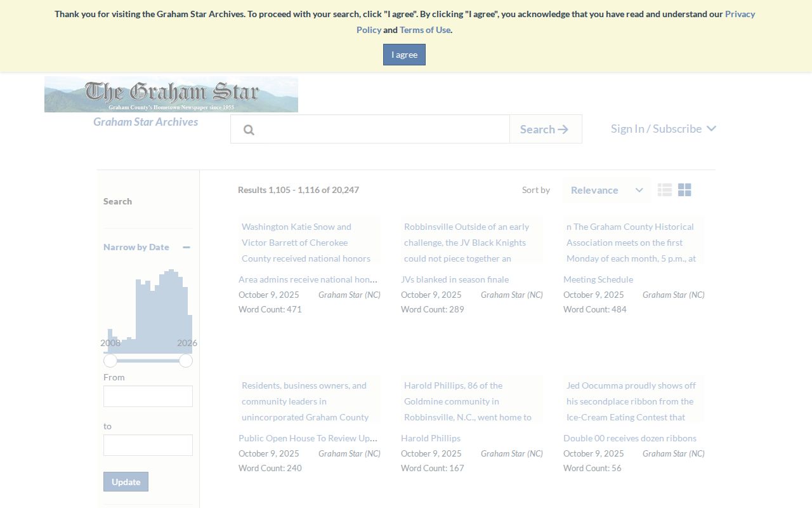The height and width of the screenshot is (508, 812).
Task: Open the Graham Star Archives link
Action: (x=146, y=122)
